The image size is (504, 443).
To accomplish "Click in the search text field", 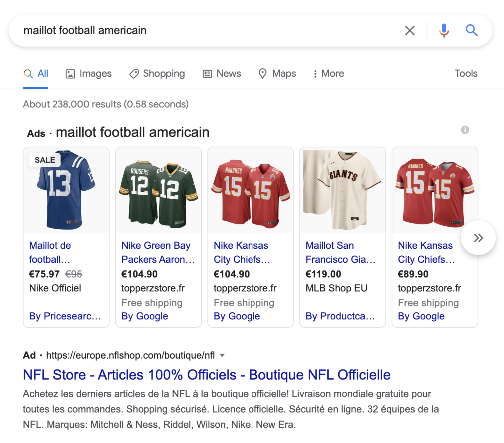I will pyautogui.click(x=200, y=31).
